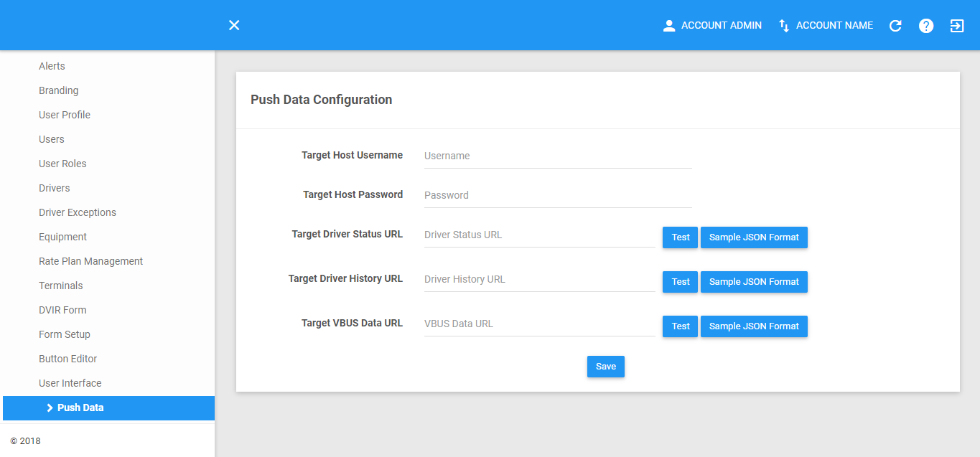Screen dimensions: 980x457
Task: Select User Roles in the sidebar
Action: (62, 164)
